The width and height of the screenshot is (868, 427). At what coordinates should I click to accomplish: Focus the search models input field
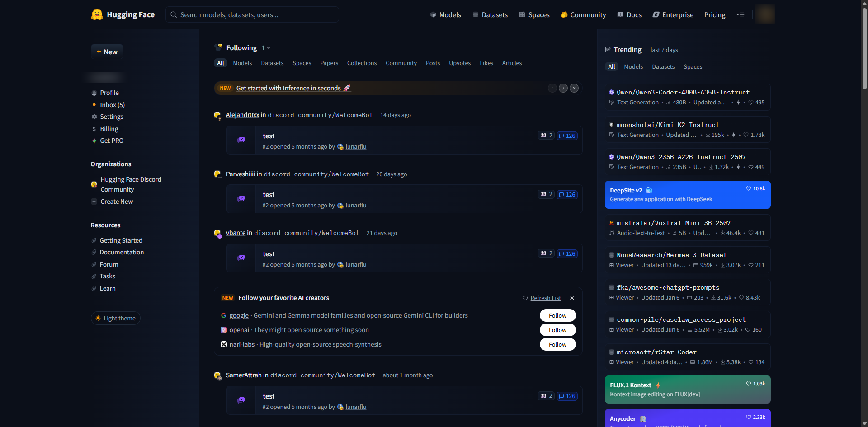tap(252, 14)
